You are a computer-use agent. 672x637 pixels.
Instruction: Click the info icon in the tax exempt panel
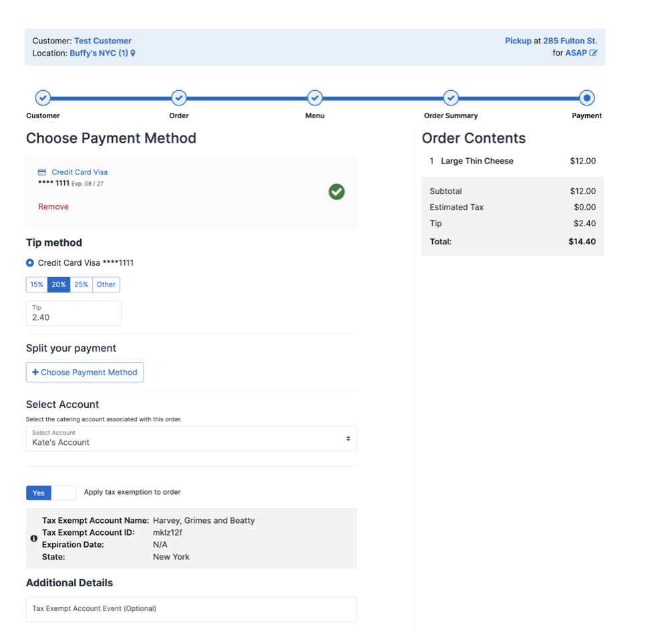coord(34,538)
